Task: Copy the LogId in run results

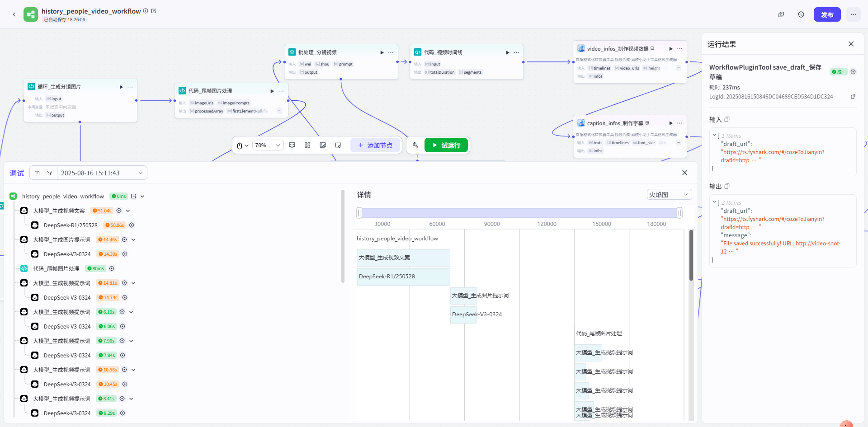Action: [x=853, y=96]
